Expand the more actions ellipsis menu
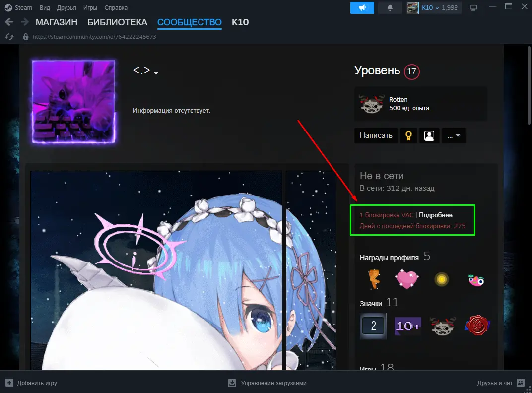 454,135
